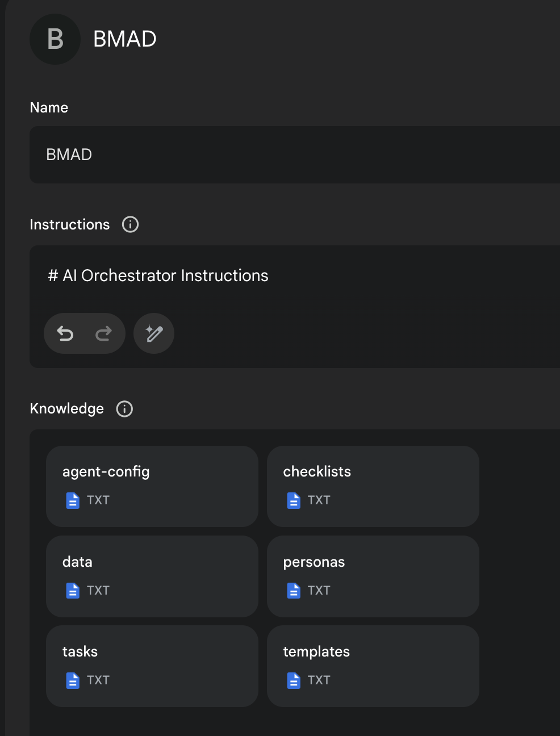
Task: Click the templates document file icon
Action: (x=294, y=680)
